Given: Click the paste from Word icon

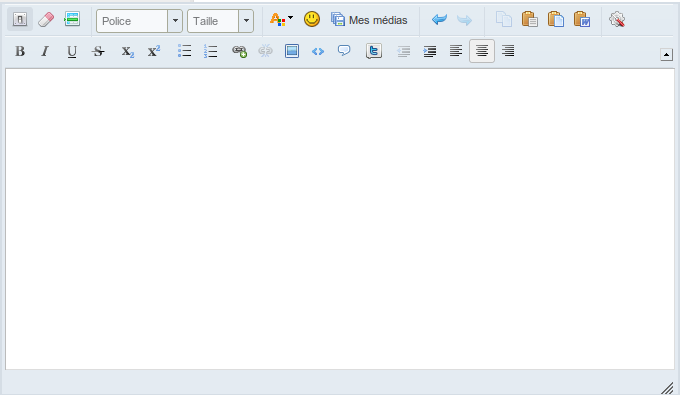Looking at the screenshot, I should [x=582, y=20].
